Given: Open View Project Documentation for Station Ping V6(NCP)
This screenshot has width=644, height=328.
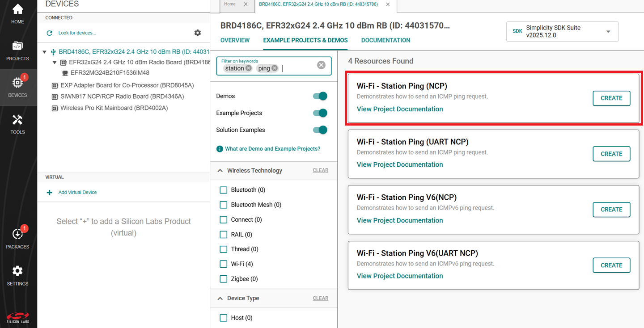Looking at the screenshot, I should pyautogui.click(x=399, y=220).
